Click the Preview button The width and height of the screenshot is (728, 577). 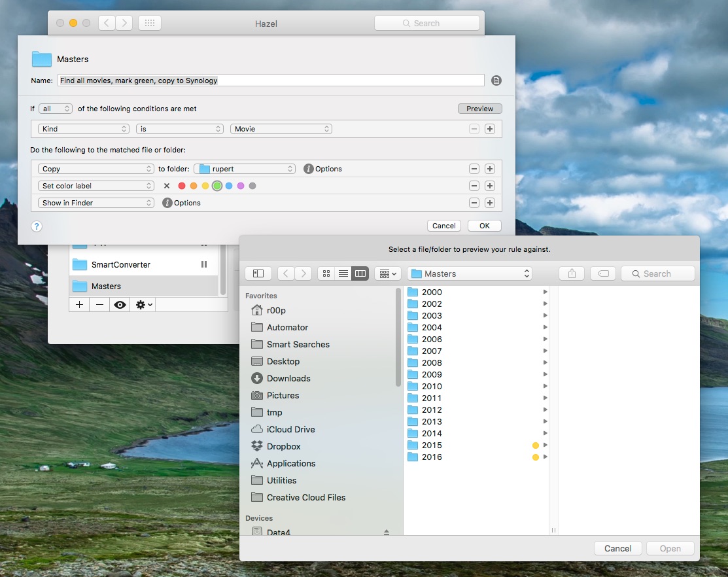click(479, 109)
